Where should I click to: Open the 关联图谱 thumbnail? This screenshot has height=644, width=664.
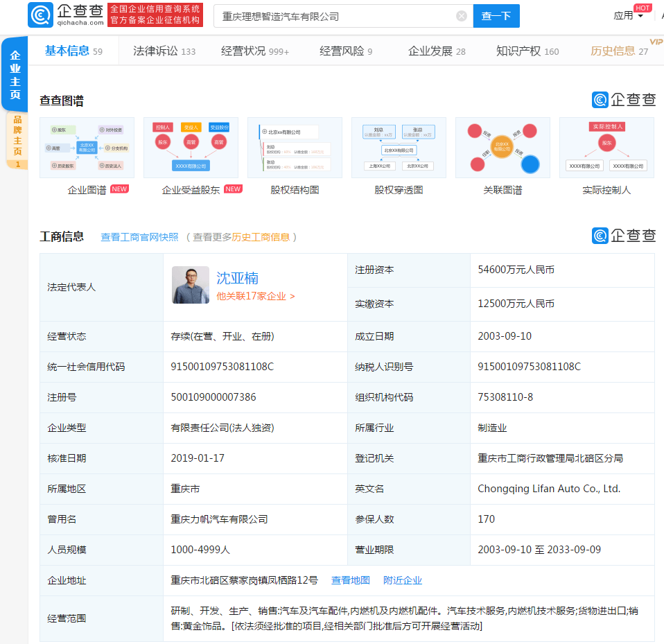click(x=503, y=148)
